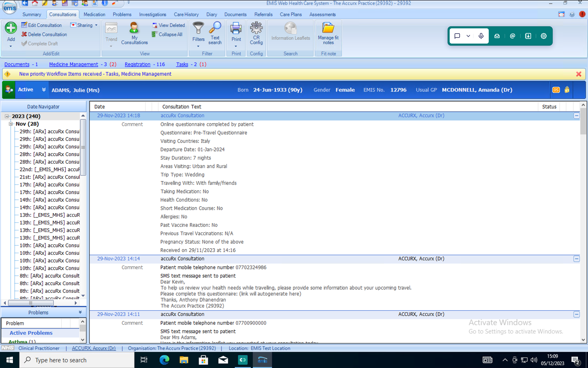Open the Tasks workflow link
Image resolution: width=588 pixels, height=368 pixels.
click(182, 64)
